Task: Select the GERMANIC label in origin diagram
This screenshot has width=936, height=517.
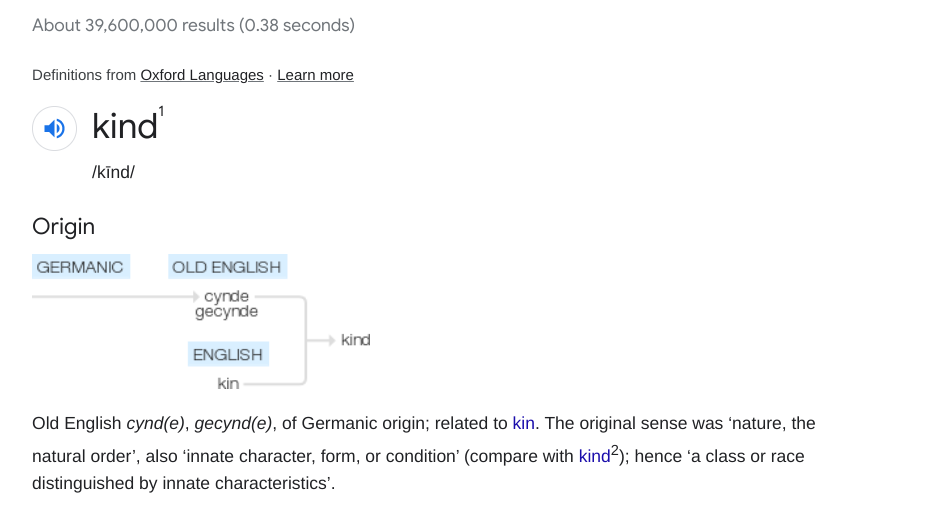Action: tap(80, 267)
